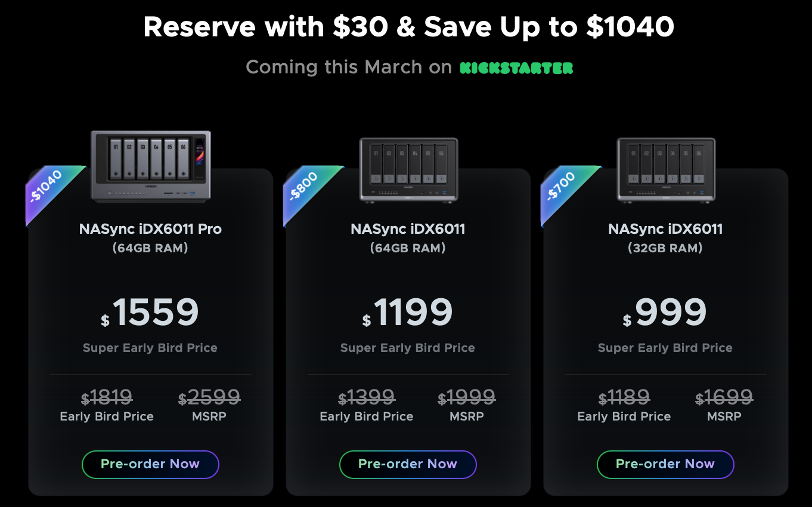Click the struck-through $1999 MSRP
The height and width of the screenshot is (507, 812).
coord(467,397)
